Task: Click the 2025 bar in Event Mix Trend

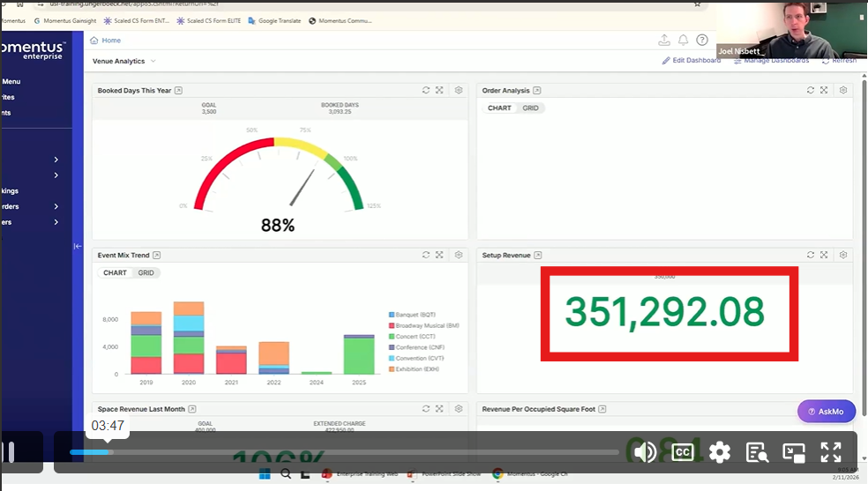Action: tap(359, 354)
